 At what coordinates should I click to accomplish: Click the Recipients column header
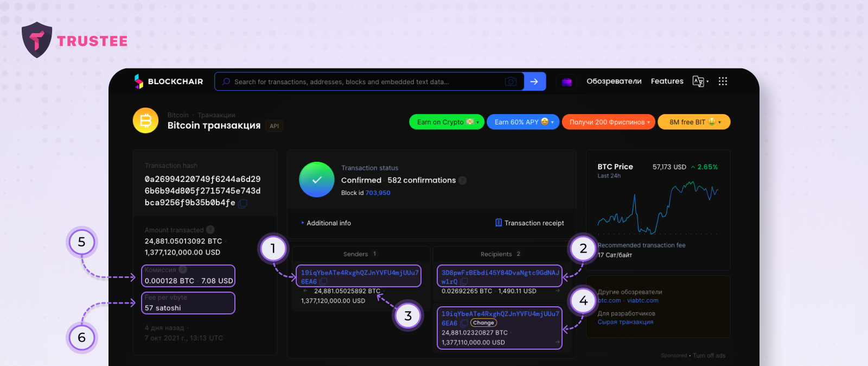click(501, 254)
